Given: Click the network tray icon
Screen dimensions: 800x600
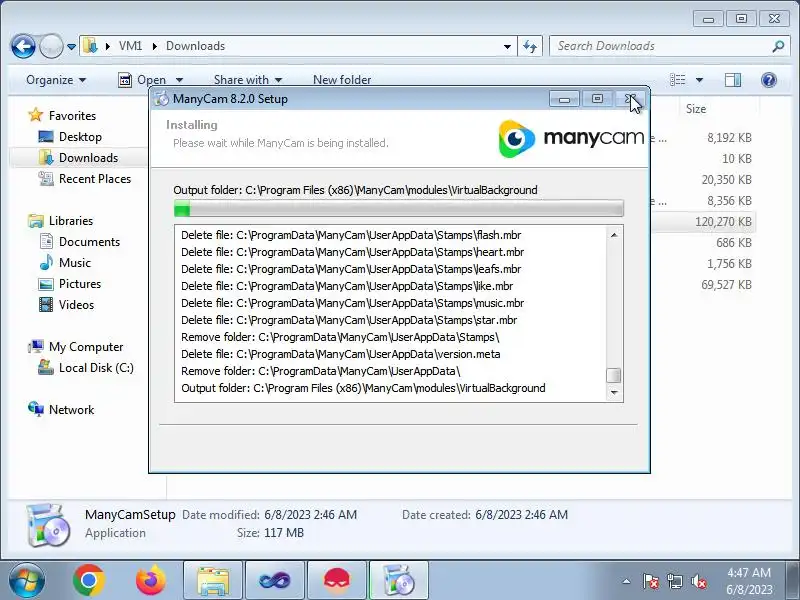Looking at the screenshot, I should click(x=674, y=581).
